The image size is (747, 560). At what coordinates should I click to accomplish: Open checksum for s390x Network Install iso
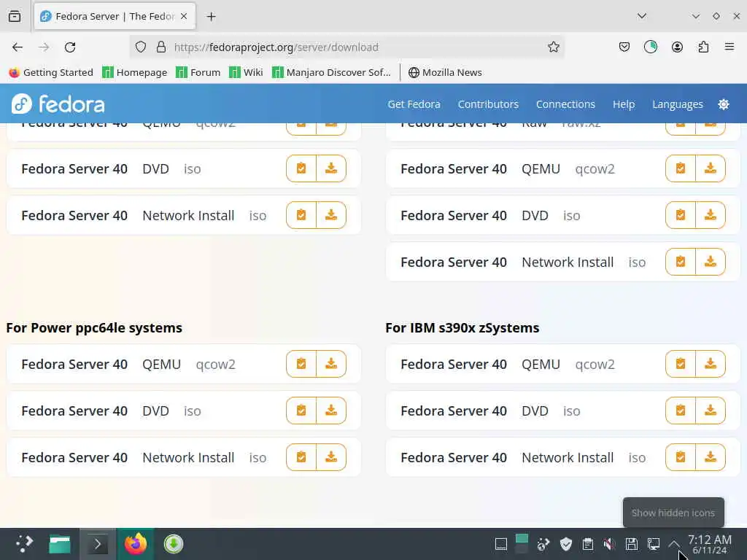tap(681, 457)
